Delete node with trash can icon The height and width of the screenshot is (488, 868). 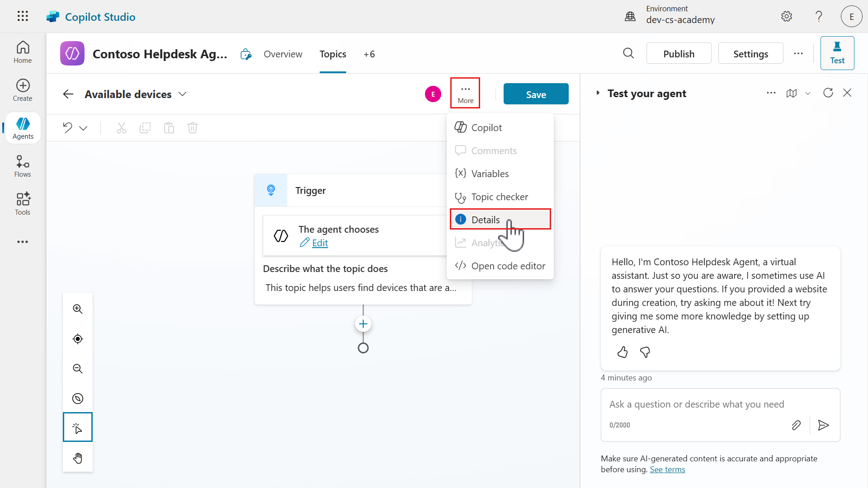192,128
